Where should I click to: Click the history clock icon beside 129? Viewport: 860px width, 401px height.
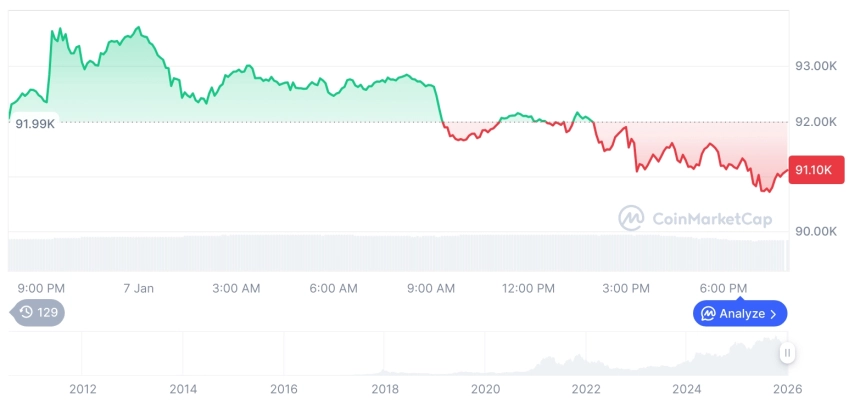26,312
